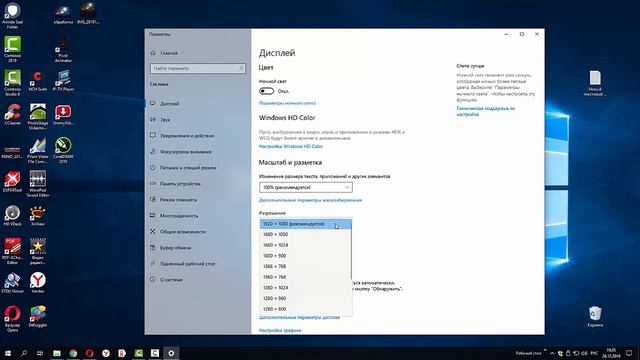Expand the 100% (рекомендуется) scale dropdown
Viewport: 640px width, 360px height.
(x=306, y=187)
